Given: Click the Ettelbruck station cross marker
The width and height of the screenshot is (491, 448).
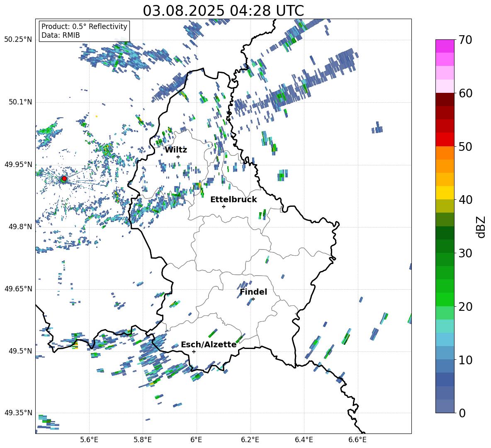Looking at the screenshot, I should (224, 206).
